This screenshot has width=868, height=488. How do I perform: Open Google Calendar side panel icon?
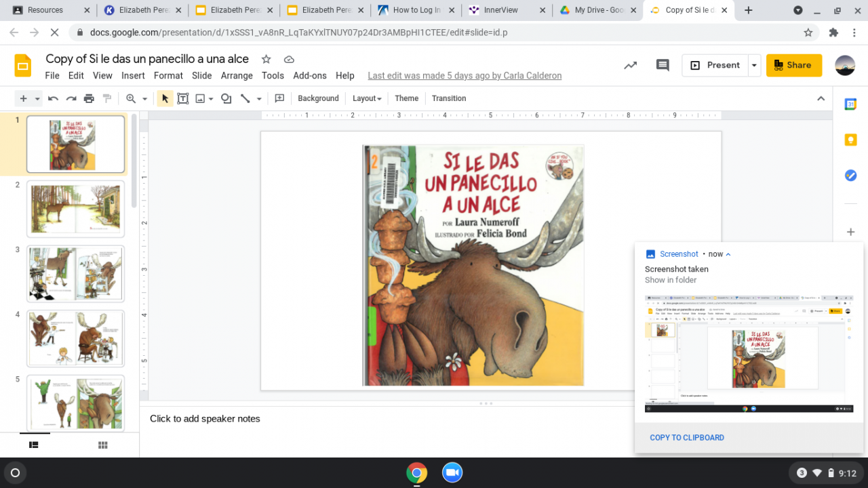click(850, 104)
